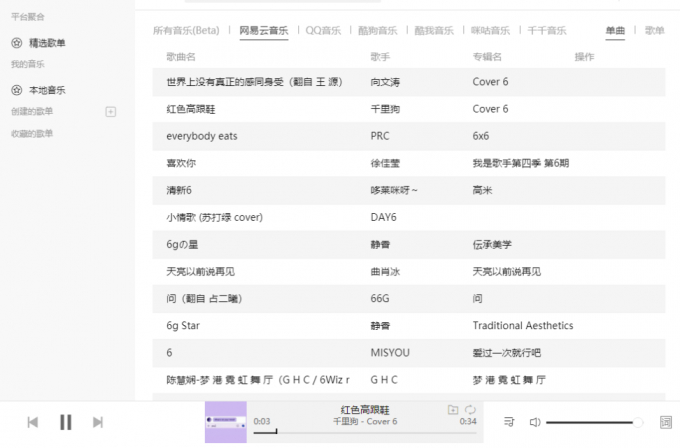Click album 6x6

pyautogui.click(x=481, y=136)
